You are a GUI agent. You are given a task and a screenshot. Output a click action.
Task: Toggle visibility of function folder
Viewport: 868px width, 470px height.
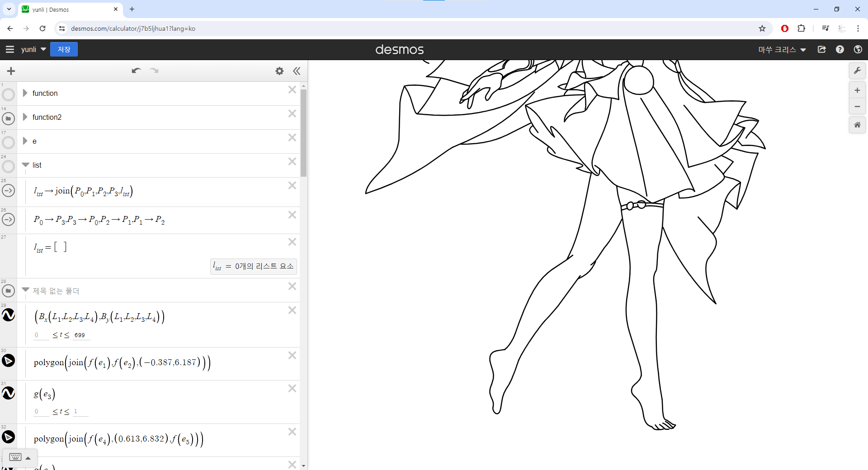[8, 94]
